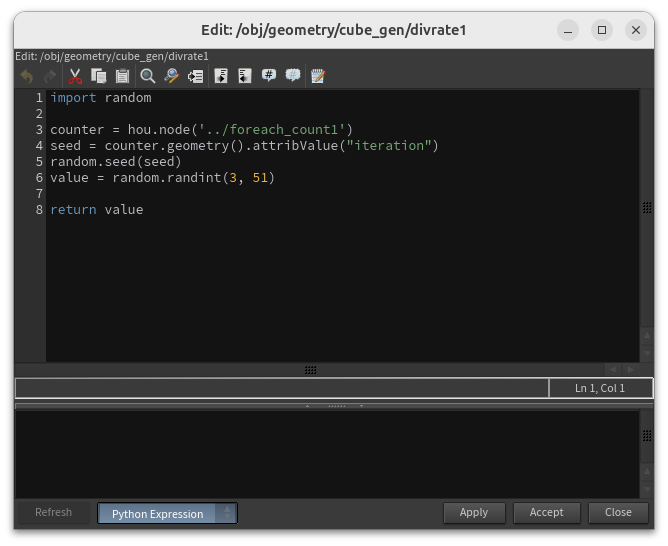This screenshot has height=546, width=668.
Task: Click the output pane scroll down arrow
Action: tap(647, 489)
